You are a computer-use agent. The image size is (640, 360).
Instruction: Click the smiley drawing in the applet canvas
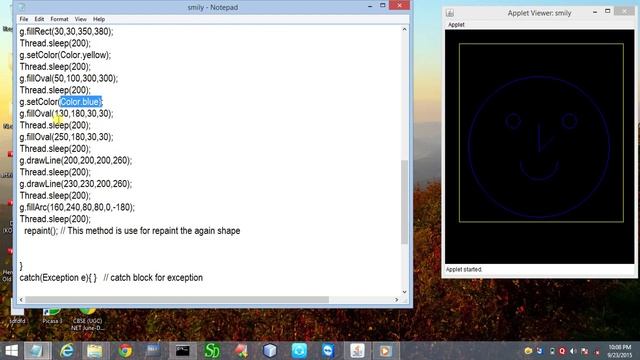click(x=539, y=146)
